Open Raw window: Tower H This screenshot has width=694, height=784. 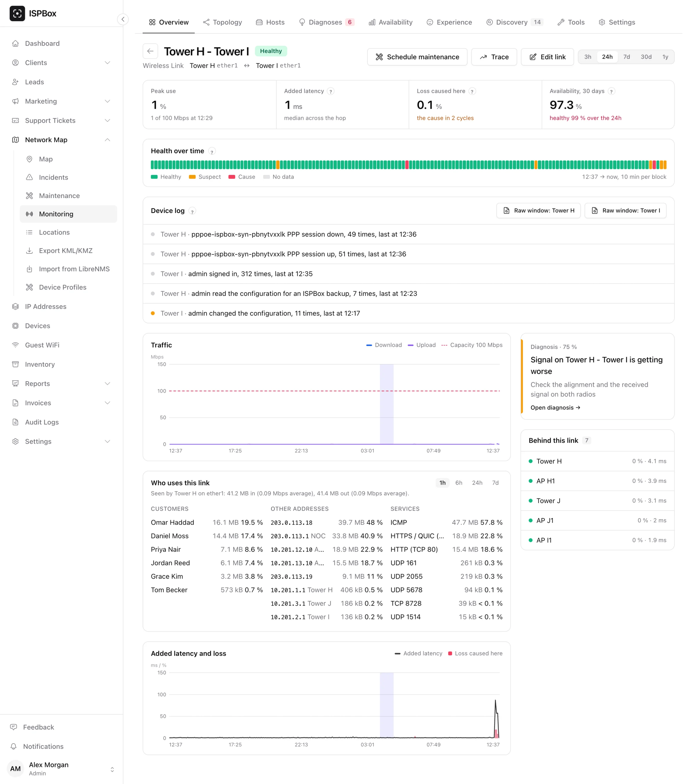pyautogui.click(x=539, y=211)
